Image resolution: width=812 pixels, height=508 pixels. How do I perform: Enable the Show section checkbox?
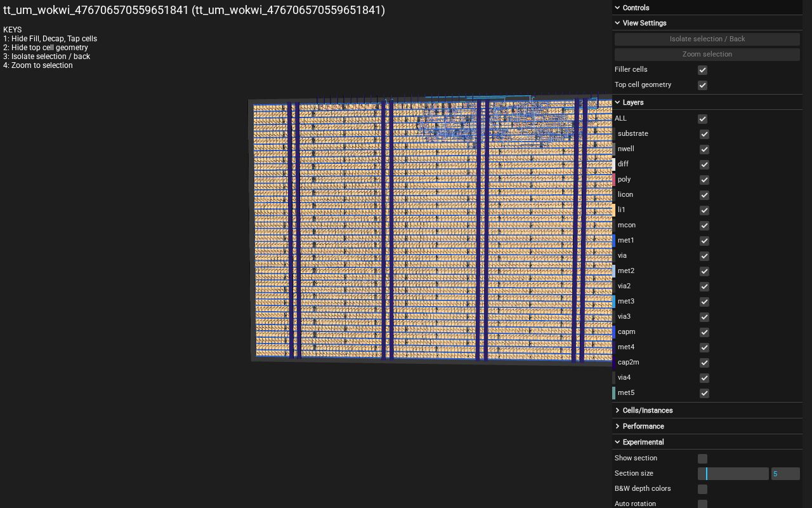point(702,458)
